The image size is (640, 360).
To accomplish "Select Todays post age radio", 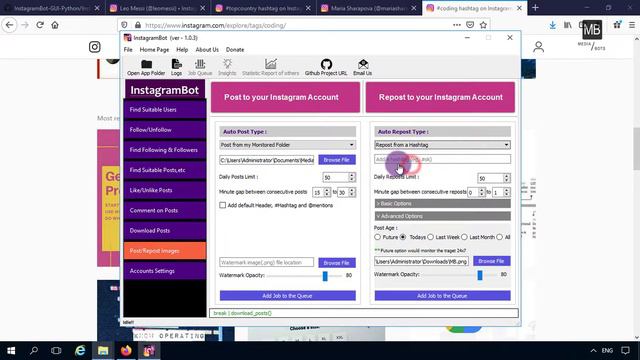I will point(403,237).
